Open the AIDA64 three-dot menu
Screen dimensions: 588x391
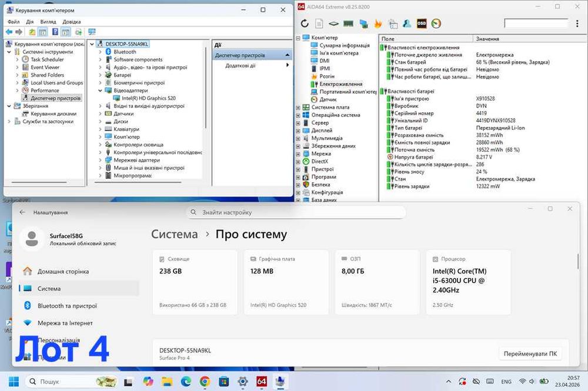click(577, 24)
